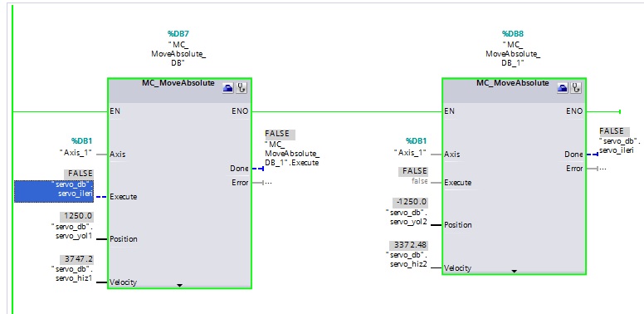Click Axis_1 operand of DB8 block
Viewport: 644px width, 314px height.
411,153
